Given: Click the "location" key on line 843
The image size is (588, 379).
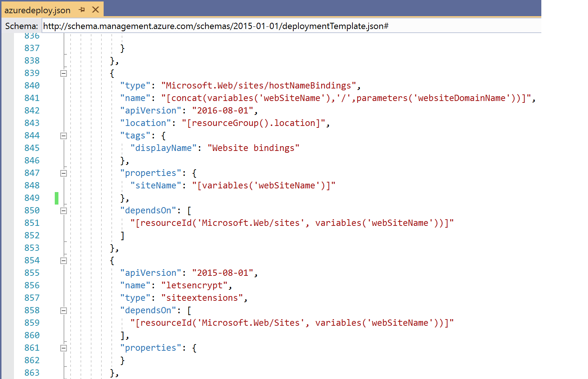Looking at the screenshot, I should (x=146, y=123).
